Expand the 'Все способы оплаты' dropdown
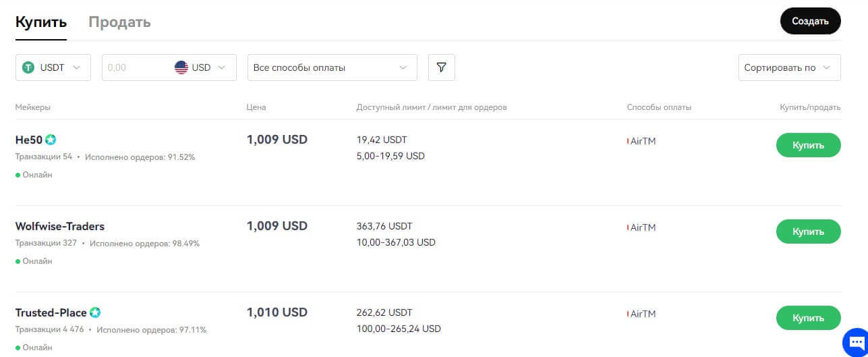 pyautogui.click(x=332, y=67)
